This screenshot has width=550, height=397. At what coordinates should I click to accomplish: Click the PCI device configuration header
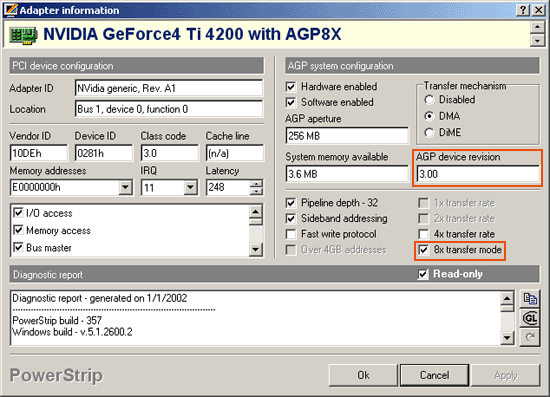click(x=136, y=66)
